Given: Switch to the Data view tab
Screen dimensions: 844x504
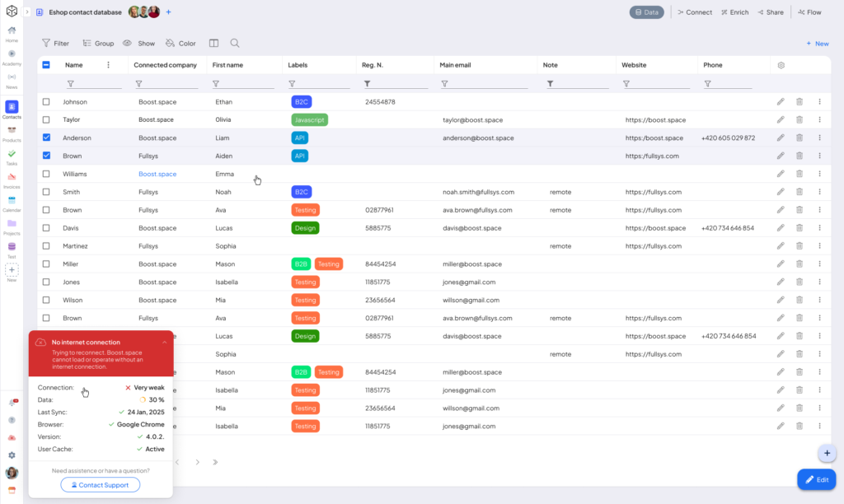Looking at the screenshot, I should (647, 12).
